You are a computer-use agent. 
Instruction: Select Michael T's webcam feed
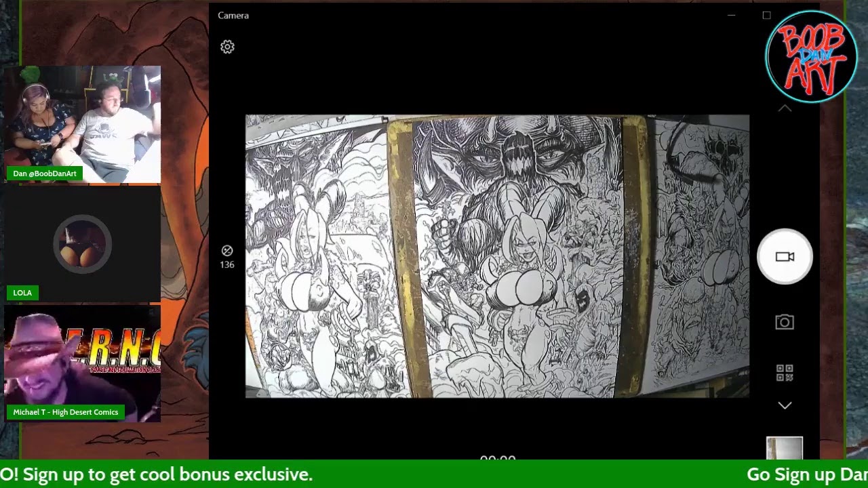[83, 359]
